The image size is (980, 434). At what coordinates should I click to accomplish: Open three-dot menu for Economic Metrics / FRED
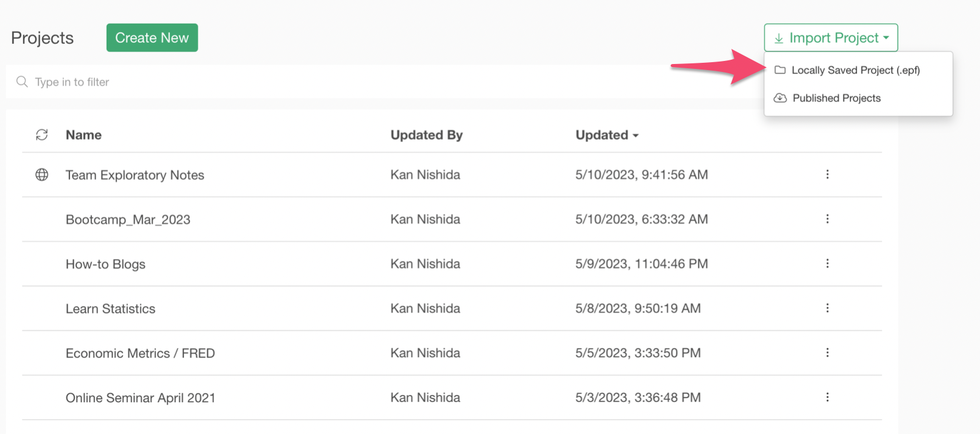(x=827, y=352)
